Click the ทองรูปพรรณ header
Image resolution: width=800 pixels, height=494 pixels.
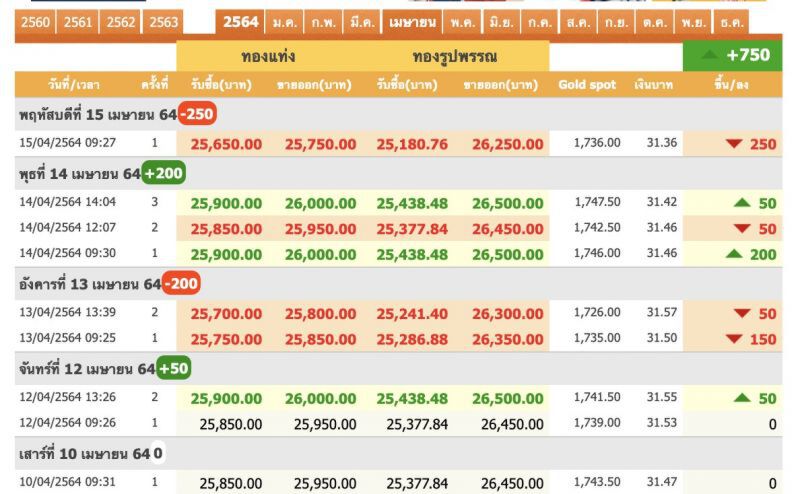455,56
